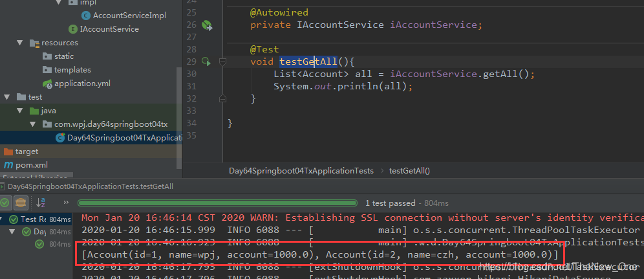Click the run test gutter icon on line 29
Image resolution: width=644 pixels, height=279 pixels.
coord(206,61)
